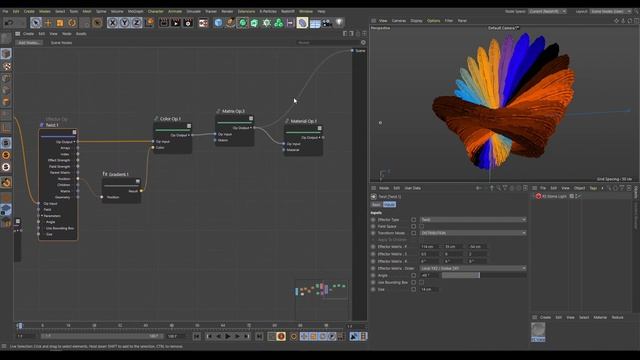The height and width of the screenshot is (360, 640).
Task: Open the Effector Type dropdown
Action: [x=473, y=220]
